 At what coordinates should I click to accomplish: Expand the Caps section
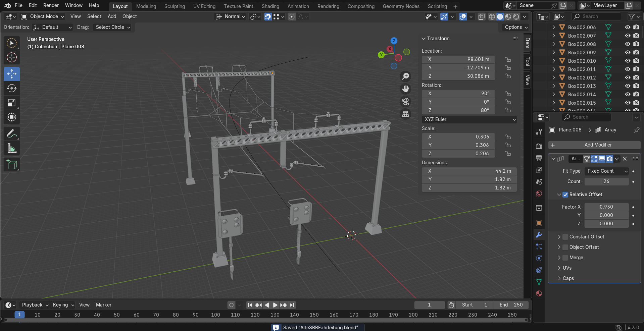tap(568, 278)
